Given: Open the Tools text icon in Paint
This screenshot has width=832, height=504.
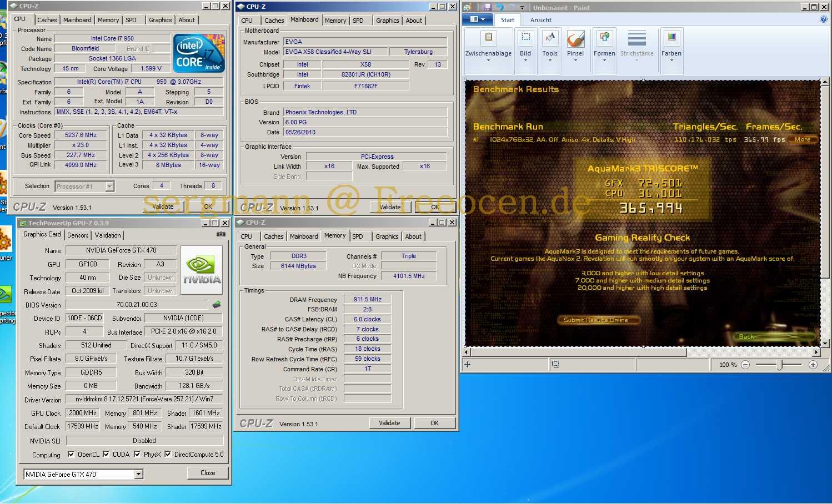Looking at the screenshot, I should coord(550,38).
